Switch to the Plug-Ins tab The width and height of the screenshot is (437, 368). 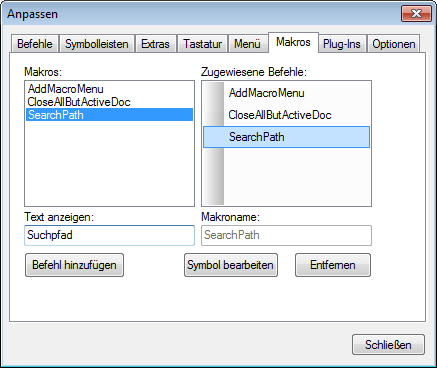tap(342, 44)
